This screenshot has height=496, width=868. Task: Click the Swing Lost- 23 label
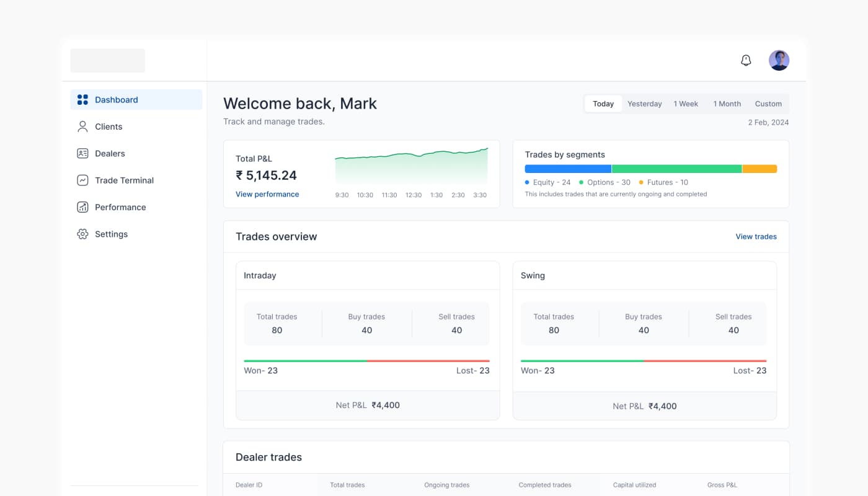(750, 371)
